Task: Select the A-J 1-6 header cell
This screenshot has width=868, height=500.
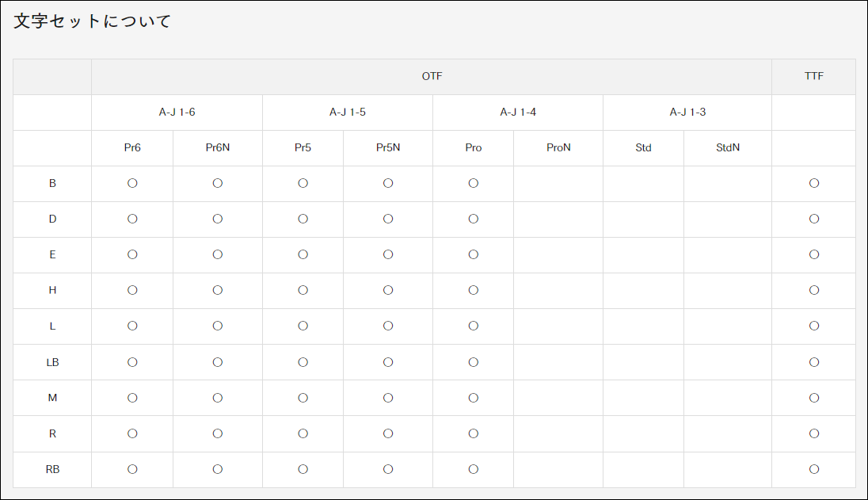Action: [177, 112]
